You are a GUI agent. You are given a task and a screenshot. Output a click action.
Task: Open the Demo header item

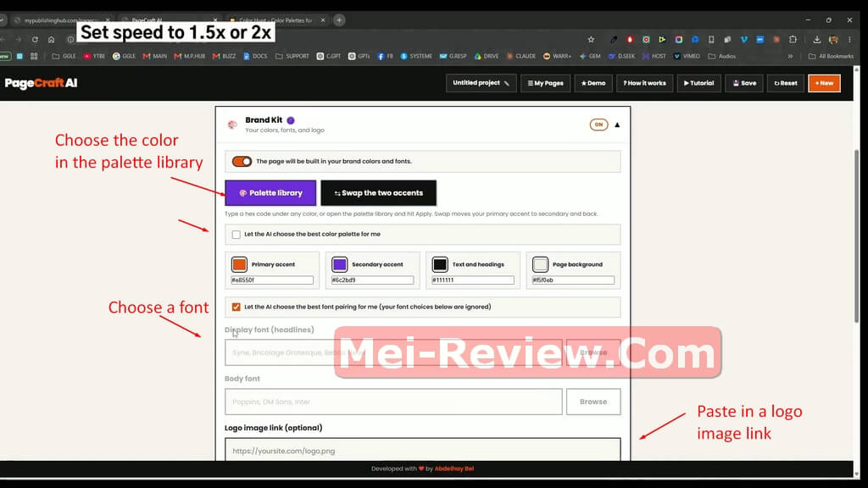pyautogui.click(x=593, y=83)
